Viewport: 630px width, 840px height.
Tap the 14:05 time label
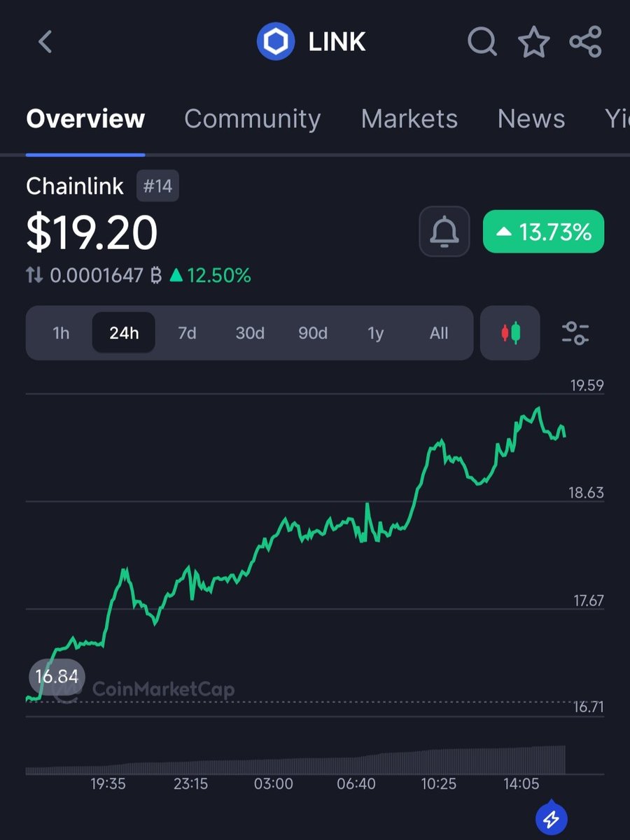pos(521,784)
